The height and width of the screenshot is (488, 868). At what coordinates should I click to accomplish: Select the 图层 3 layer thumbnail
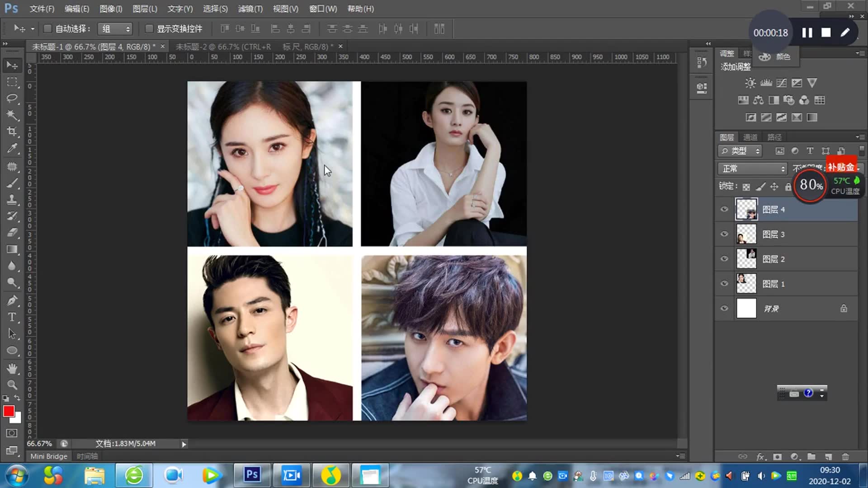(746, 234)
